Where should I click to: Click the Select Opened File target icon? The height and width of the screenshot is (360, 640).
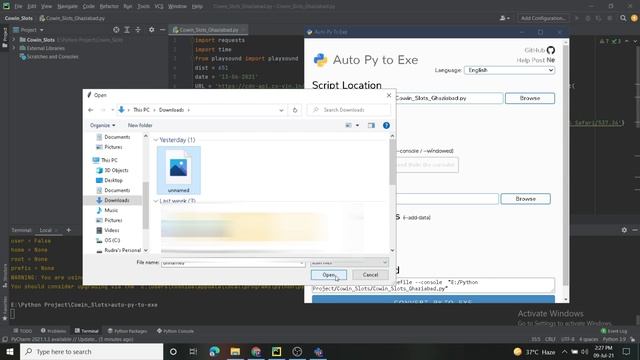pos(116,30)
